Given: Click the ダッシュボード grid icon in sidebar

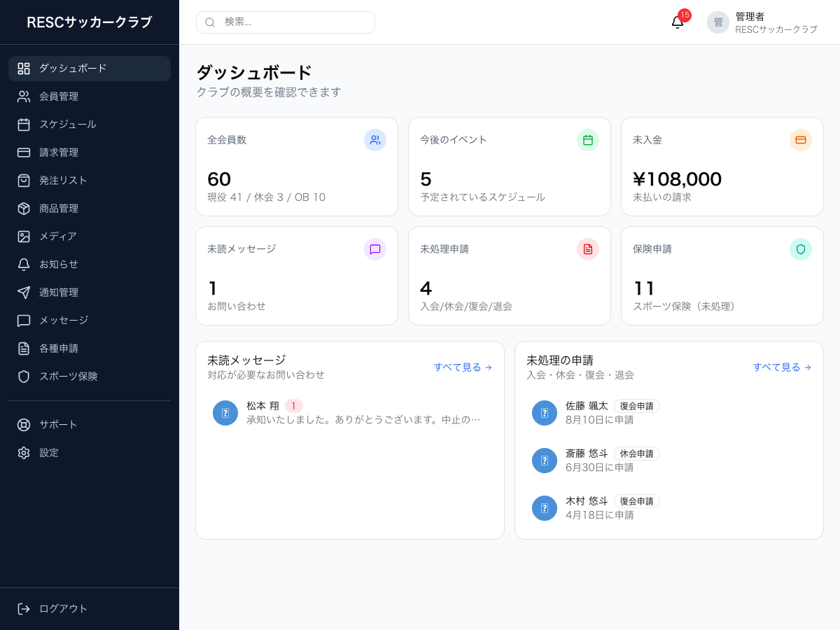Looking at the screenshot, I should point(24,69).
